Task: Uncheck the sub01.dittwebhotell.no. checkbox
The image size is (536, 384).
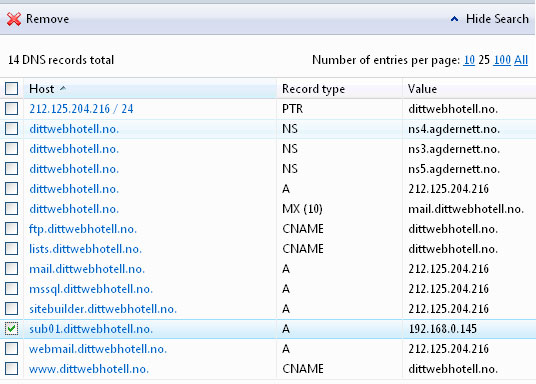Action: tap(12, 329)
